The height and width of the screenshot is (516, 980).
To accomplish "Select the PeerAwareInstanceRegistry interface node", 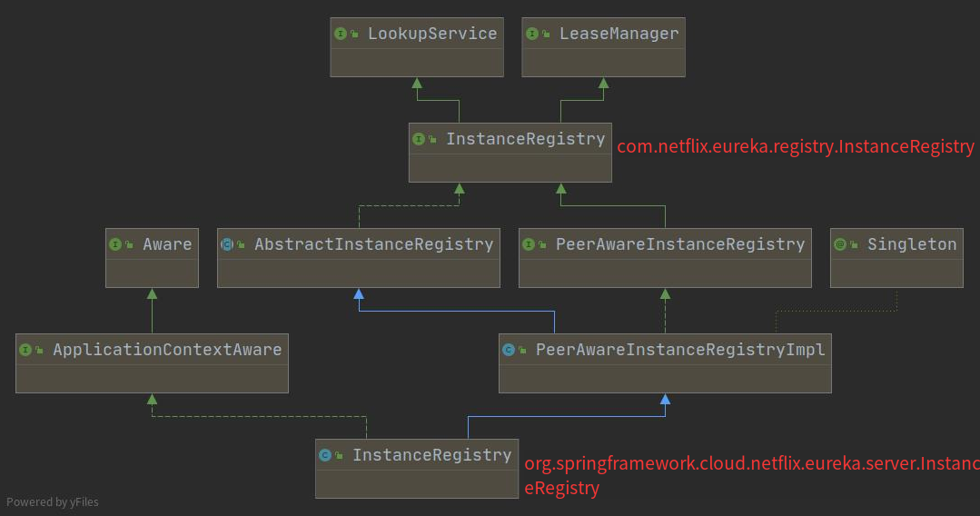I will point(665,258).
